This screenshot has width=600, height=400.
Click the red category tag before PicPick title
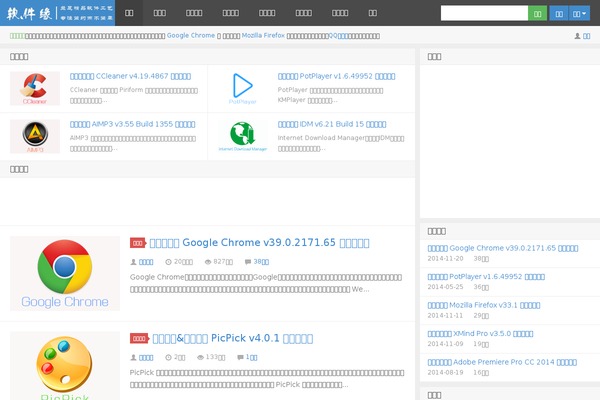point(139,338)
